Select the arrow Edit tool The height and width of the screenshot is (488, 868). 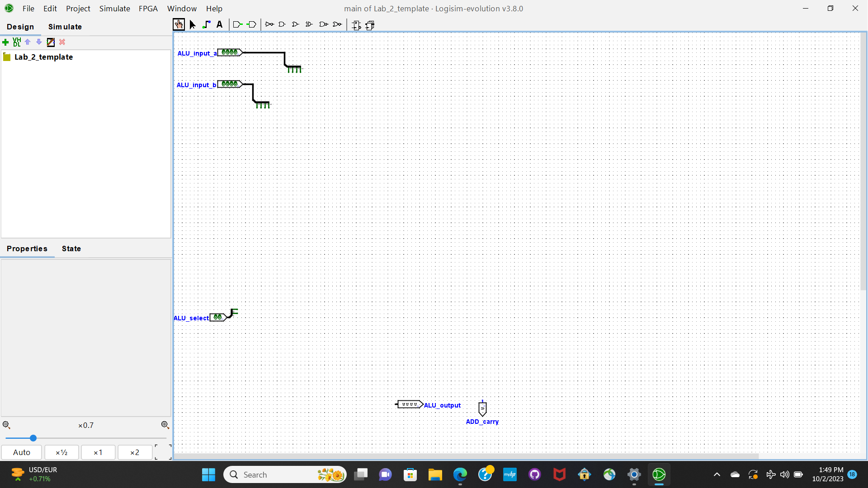coord(193,24)
